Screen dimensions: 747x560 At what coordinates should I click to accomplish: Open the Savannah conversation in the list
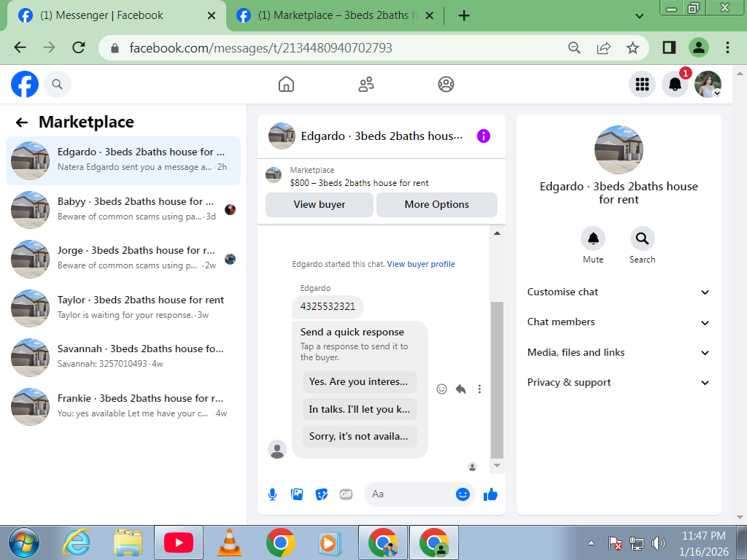[x=123, y=357]
